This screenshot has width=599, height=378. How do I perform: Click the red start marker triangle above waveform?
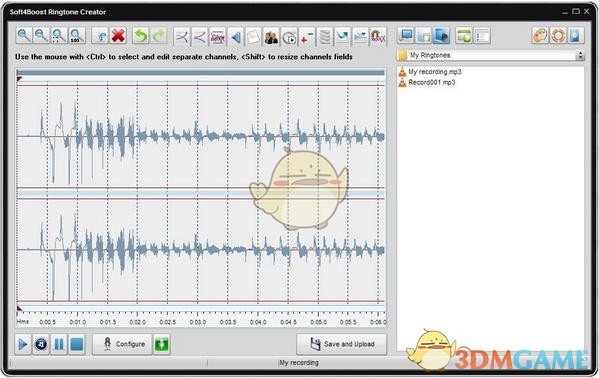(x=19, y=79)
